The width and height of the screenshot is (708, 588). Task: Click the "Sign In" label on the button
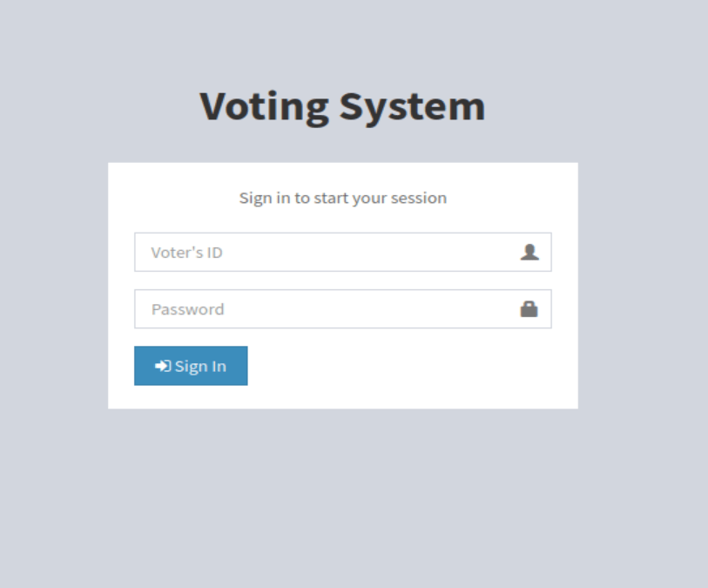click(200, 366)
